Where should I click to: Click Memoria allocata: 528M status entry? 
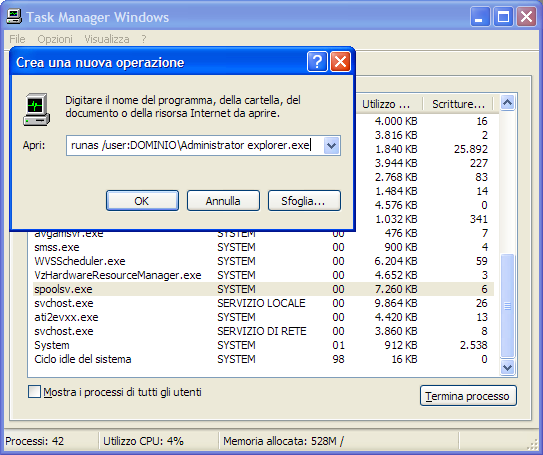point(283,441)
